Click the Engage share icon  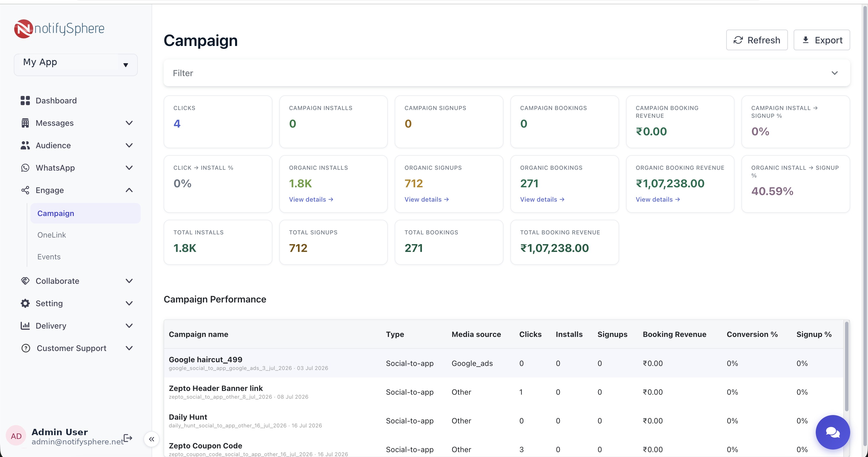pyautogui.click(x=25, y=190)
